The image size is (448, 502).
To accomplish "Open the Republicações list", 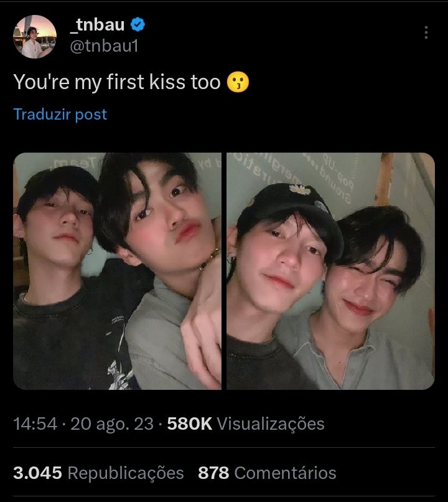I will click(126, 473).
